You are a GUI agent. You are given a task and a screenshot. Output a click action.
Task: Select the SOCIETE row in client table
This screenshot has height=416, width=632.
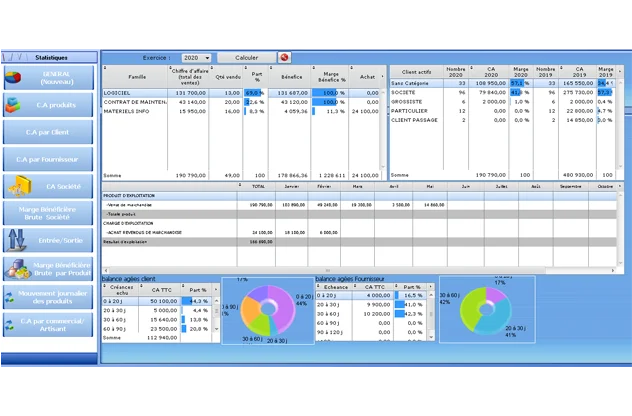coord(415,92)
